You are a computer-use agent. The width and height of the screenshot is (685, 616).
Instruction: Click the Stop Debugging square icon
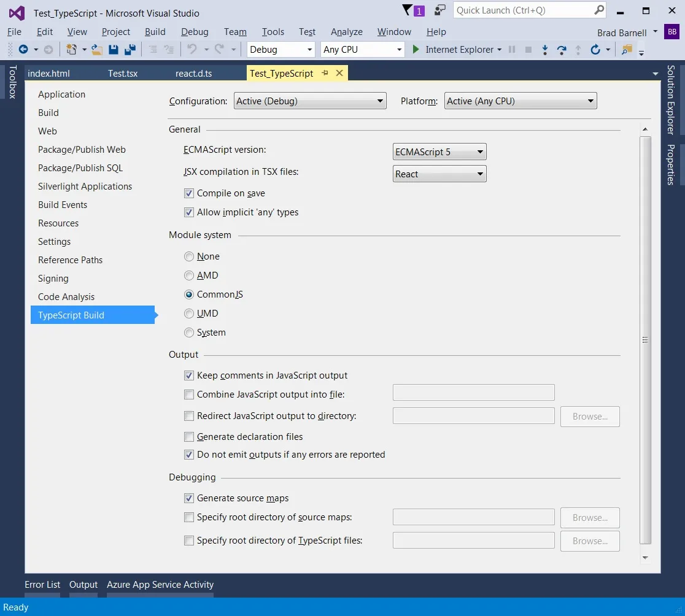pos(528,50)
